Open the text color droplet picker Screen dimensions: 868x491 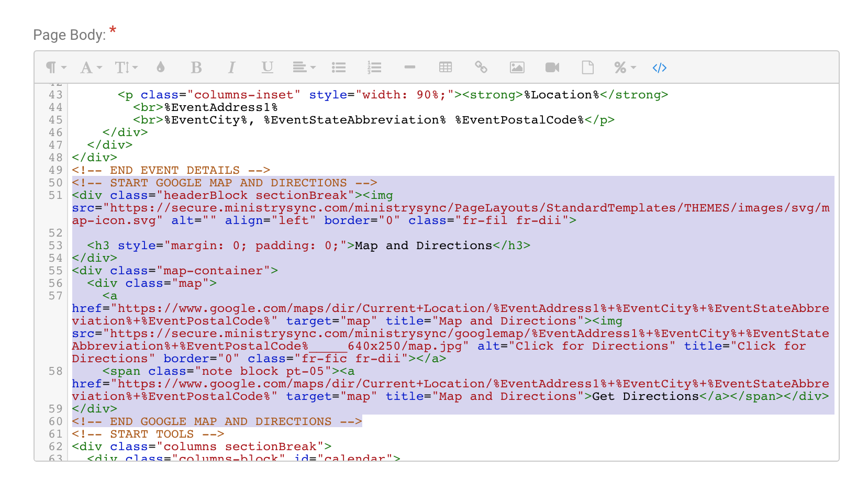click(x=161, y=68)
